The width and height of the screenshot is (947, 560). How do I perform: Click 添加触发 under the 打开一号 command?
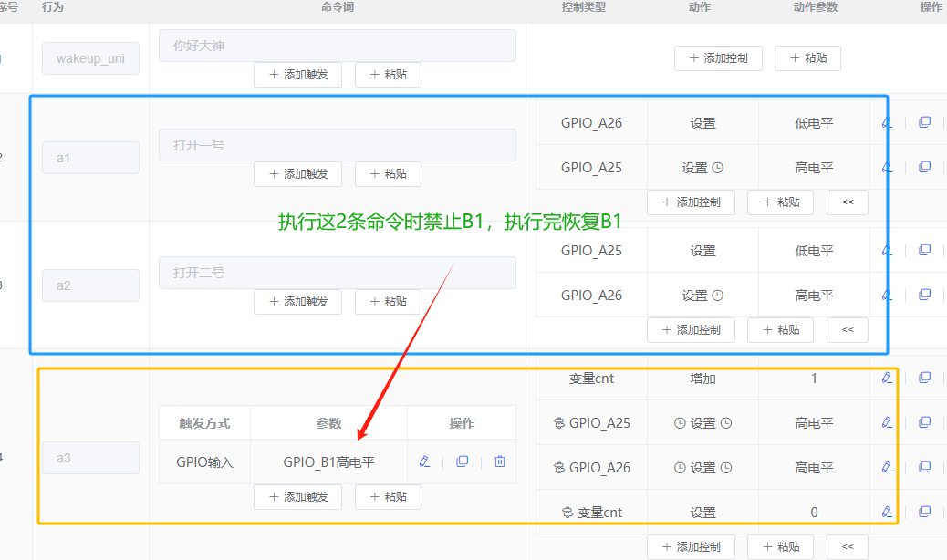tap(297, 174)
